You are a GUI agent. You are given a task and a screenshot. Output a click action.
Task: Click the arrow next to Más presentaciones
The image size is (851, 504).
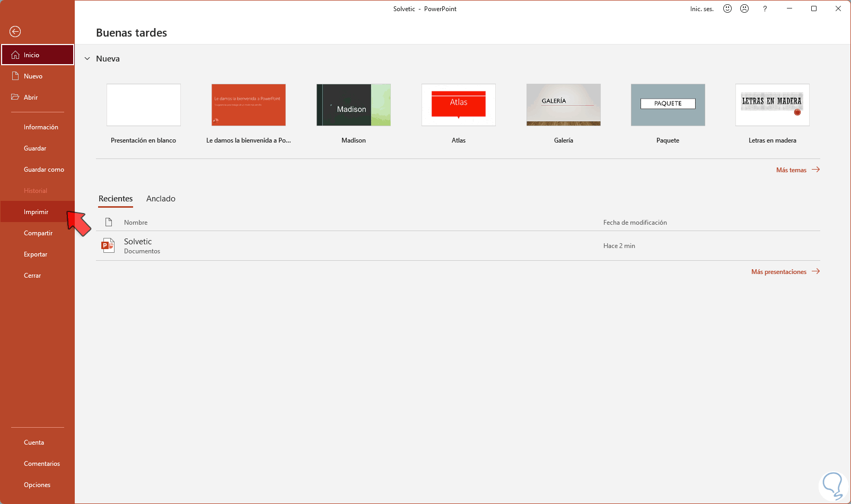[815, 271]
